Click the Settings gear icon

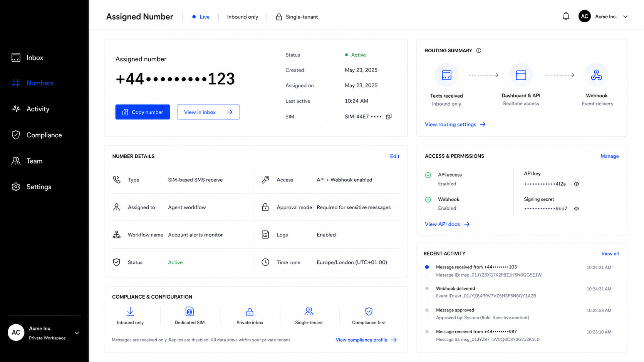click(16, 187)
